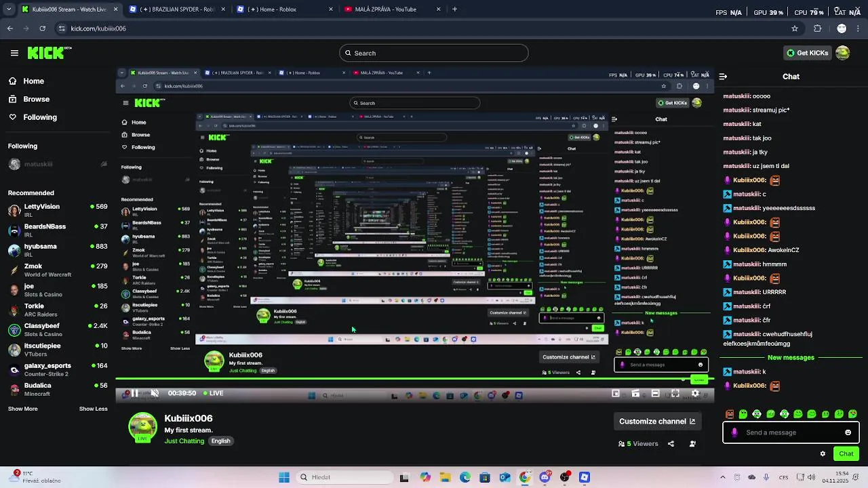
Task: Open chat settings gear
Action: [823, 453]
